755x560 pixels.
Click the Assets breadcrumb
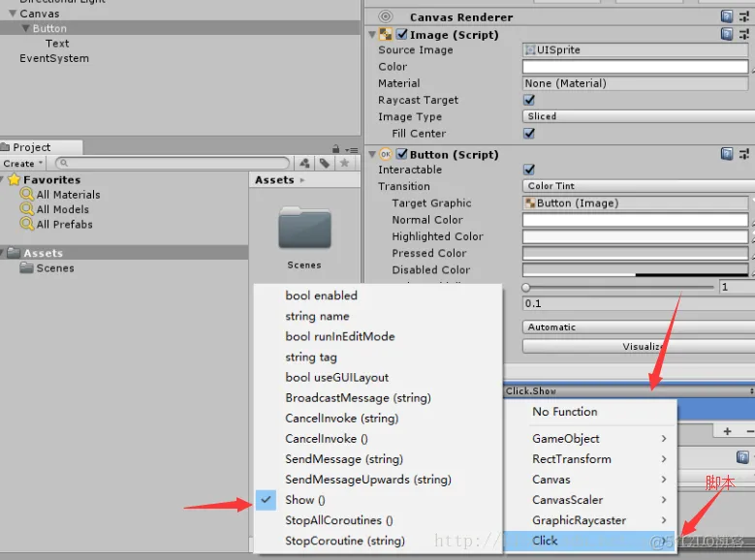pyautogui.click(x=274, y=179)
